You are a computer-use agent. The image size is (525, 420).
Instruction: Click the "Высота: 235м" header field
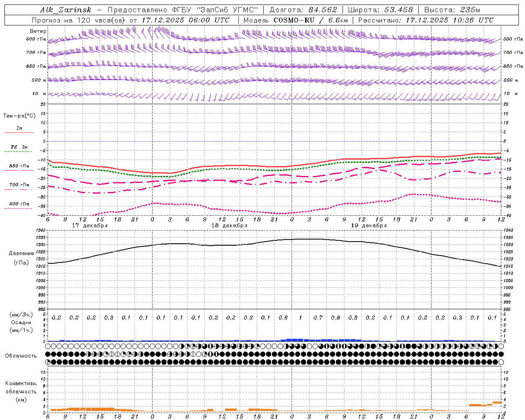[452, 10]
